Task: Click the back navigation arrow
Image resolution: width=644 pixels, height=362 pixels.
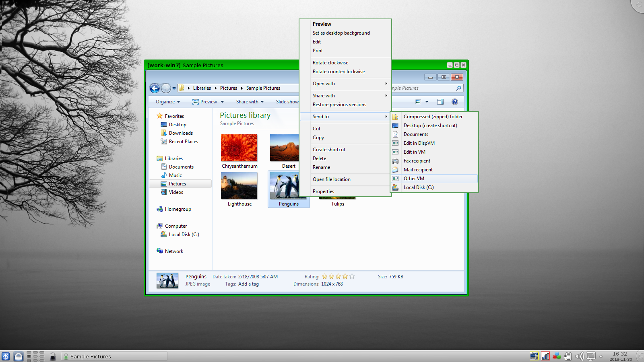Action: [x=155, y=88]
